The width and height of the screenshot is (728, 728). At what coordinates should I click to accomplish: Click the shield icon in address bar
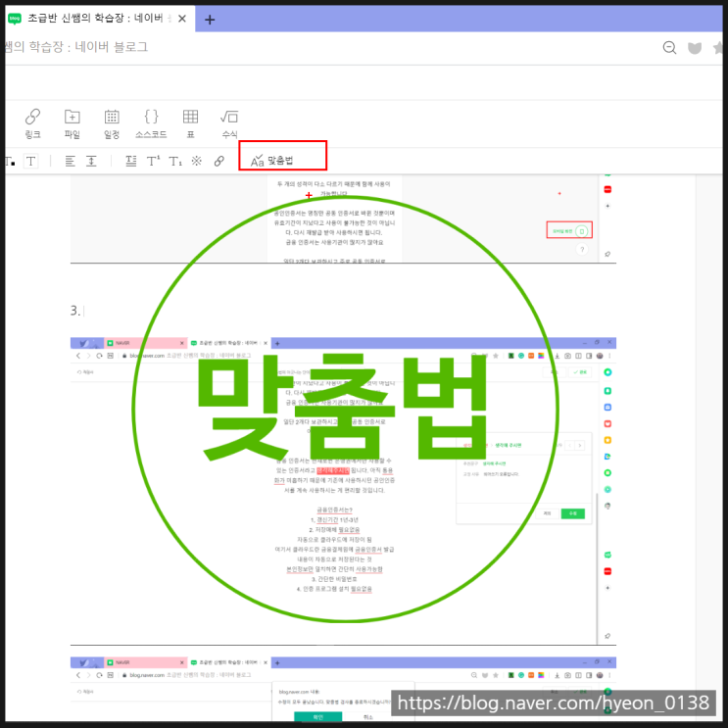pos(695,48)
